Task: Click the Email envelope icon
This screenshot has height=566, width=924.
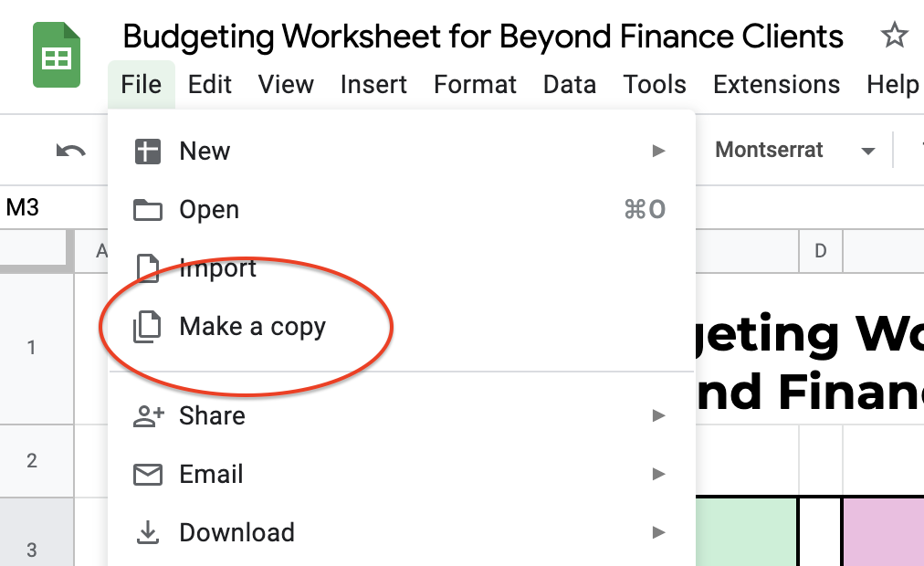Action: [147, 475]
